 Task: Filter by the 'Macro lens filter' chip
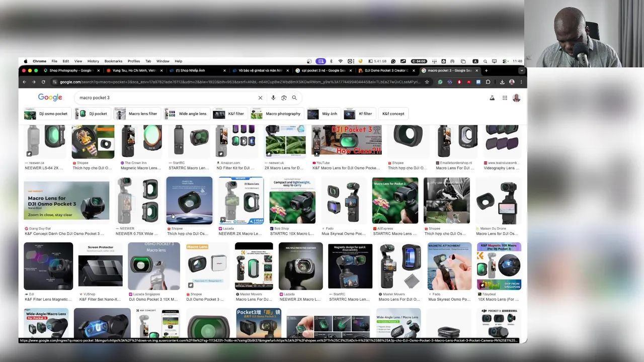pyautogui.click(x=136, y=114)
